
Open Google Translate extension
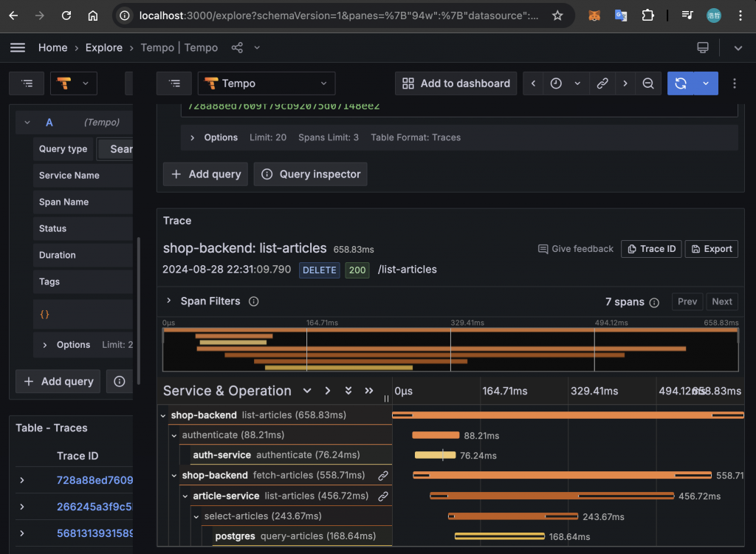[x=620, y=16]
